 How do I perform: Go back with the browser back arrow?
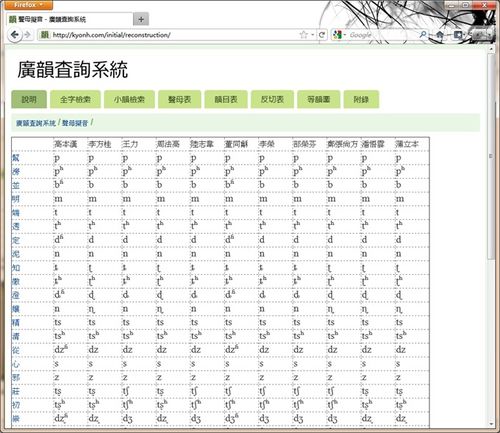pyautogui.click(x=14, y=35)
